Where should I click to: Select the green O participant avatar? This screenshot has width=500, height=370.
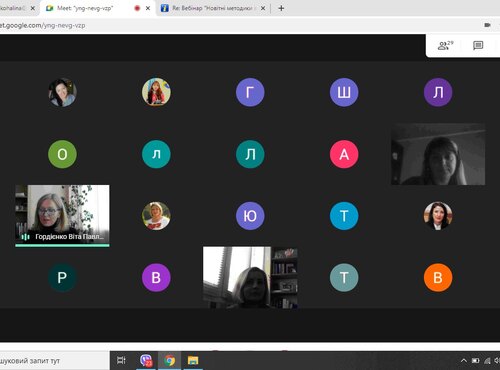coord(62,154)
